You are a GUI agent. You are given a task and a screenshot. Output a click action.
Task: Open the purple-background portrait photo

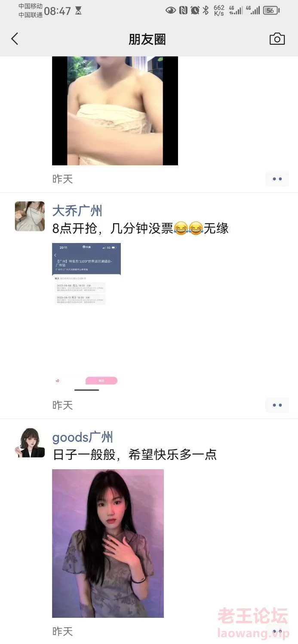(108, 544)
